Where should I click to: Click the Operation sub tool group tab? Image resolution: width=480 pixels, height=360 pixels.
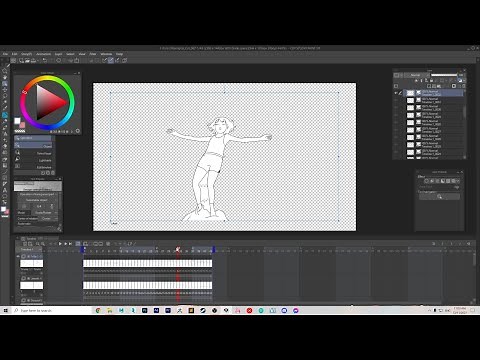(x=32, y=138)
